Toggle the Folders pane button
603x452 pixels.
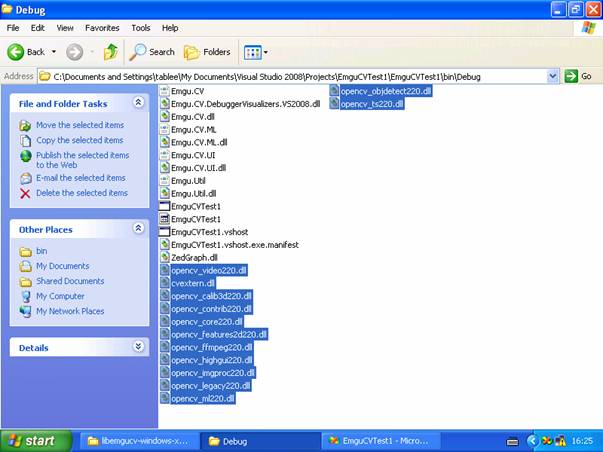tap(207, 52)
